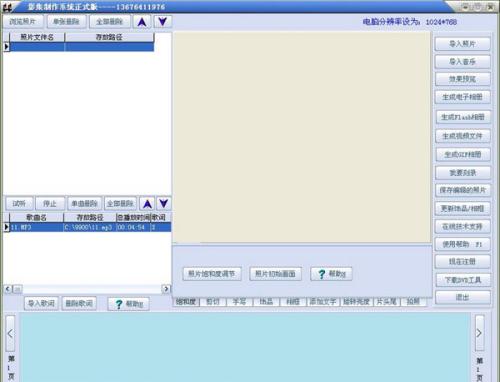
Task: Move the selected song down in the music list
Action: click(163, 203)
